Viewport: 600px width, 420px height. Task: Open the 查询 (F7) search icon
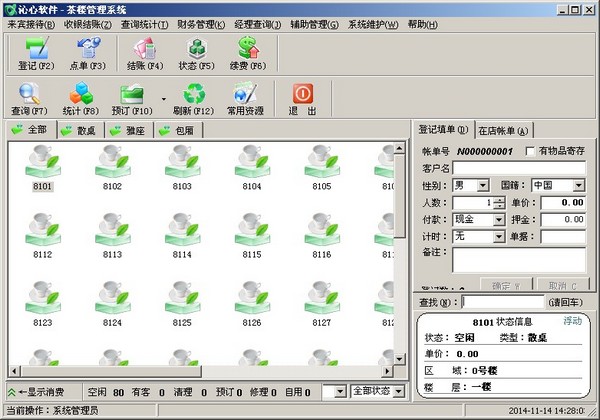click(x=30, y=98)
